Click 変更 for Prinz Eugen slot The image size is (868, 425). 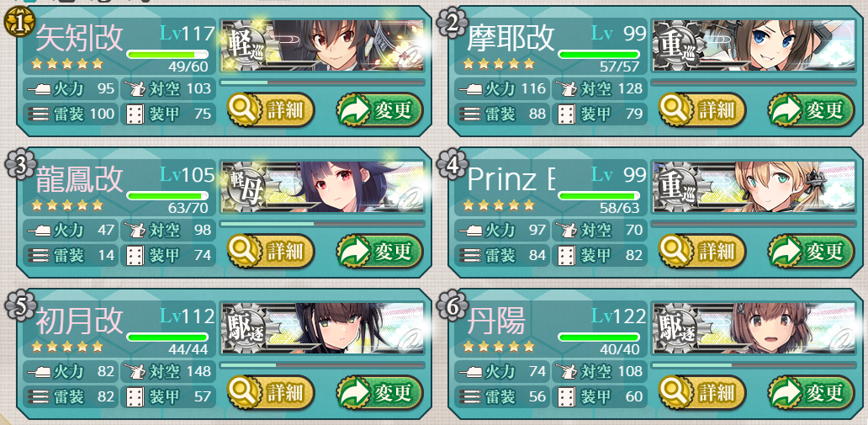811,252
